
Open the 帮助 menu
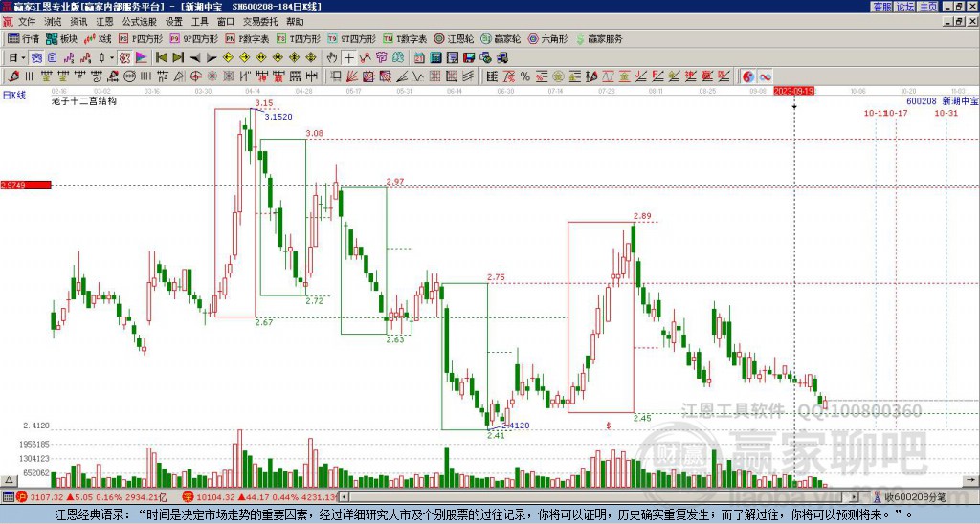coord(295,22)
